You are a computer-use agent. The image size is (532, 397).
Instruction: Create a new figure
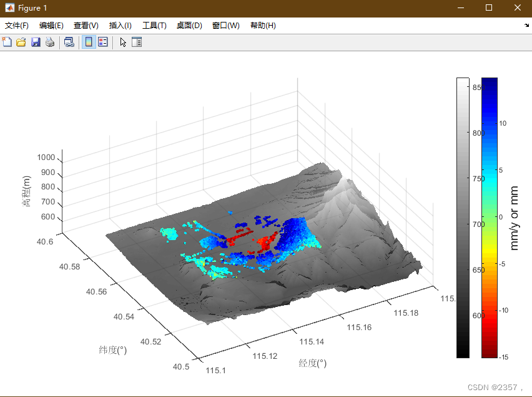pos(7,42)
